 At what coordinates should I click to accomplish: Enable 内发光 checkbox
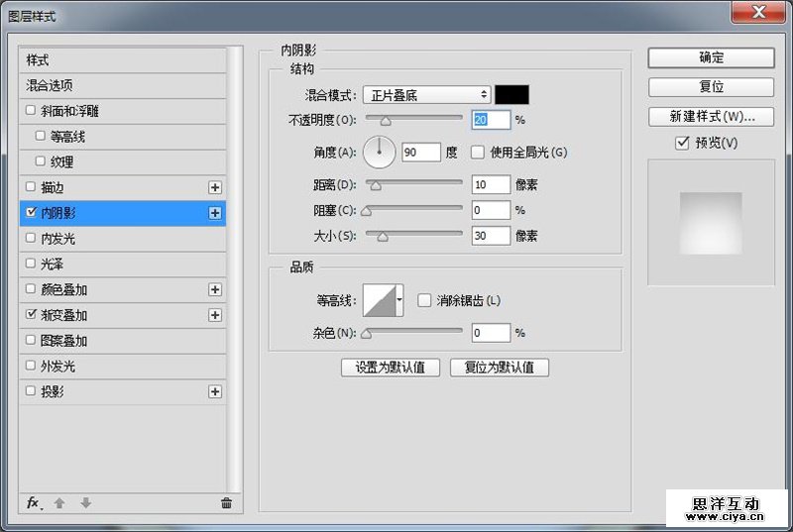pyautogui.click(x=31, y=238)
